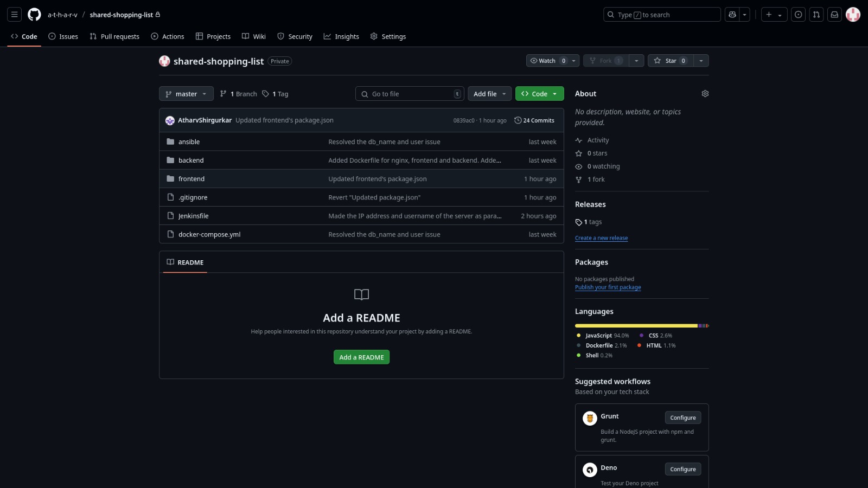Open commit 'Revert "Updated package.json"'

374,197
